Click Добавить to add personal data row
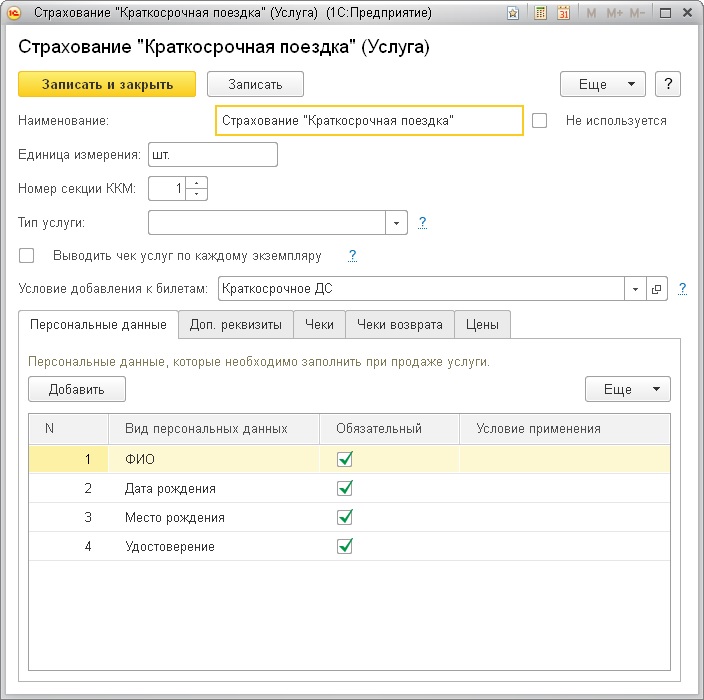Image resolution: width=704 pixels, height=700 pixels. (x=77, y=389)
